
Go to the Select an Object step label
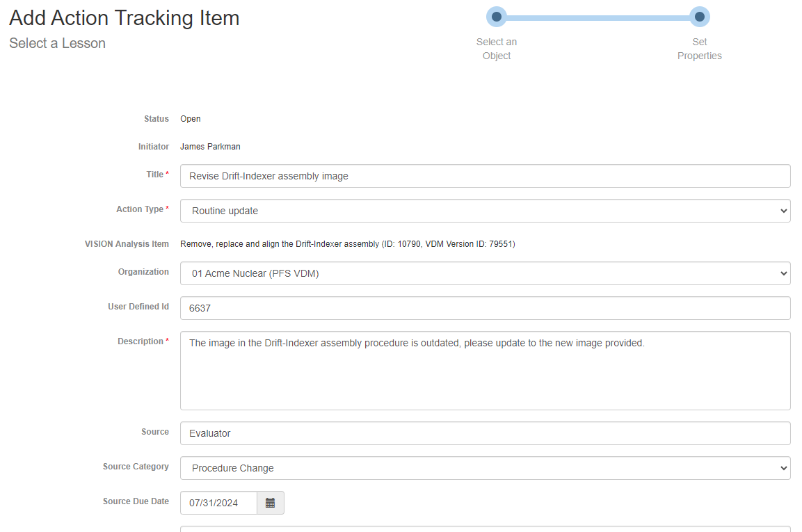(x=497, y=49)
